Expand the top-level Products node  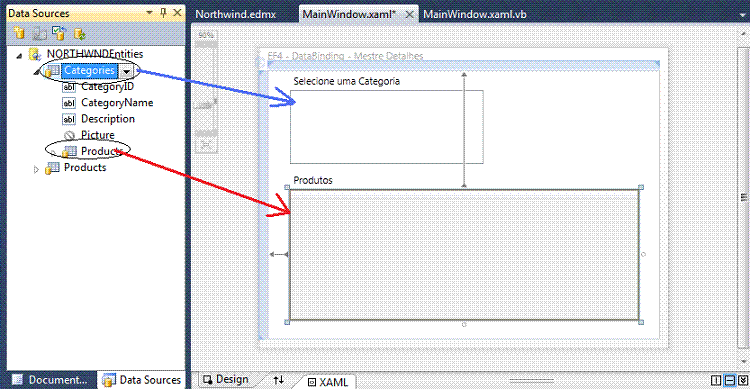coord(36,169)
